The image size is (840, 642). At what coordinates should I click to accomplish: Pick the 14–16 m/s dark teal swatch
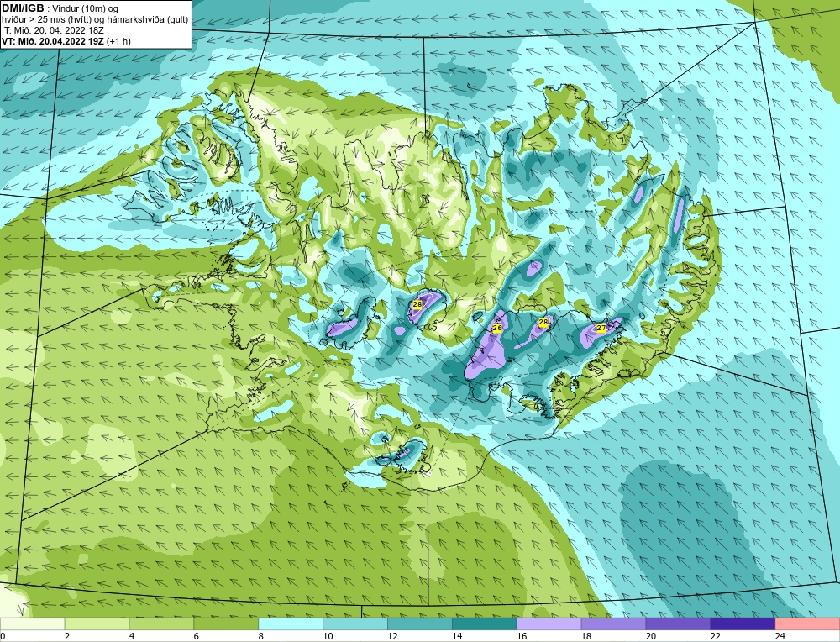pos(485,624)
